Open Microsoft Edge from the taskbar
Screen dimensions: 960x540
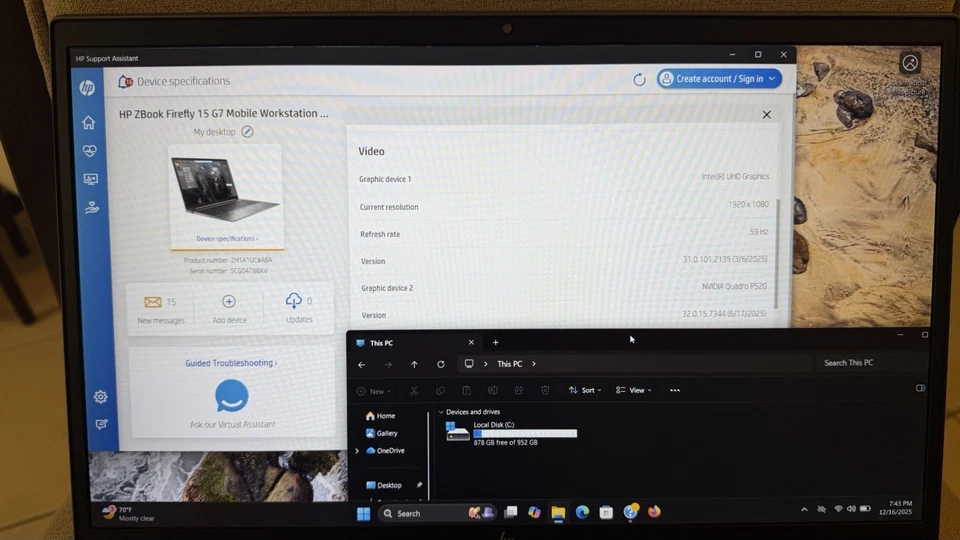coord(582,512)
